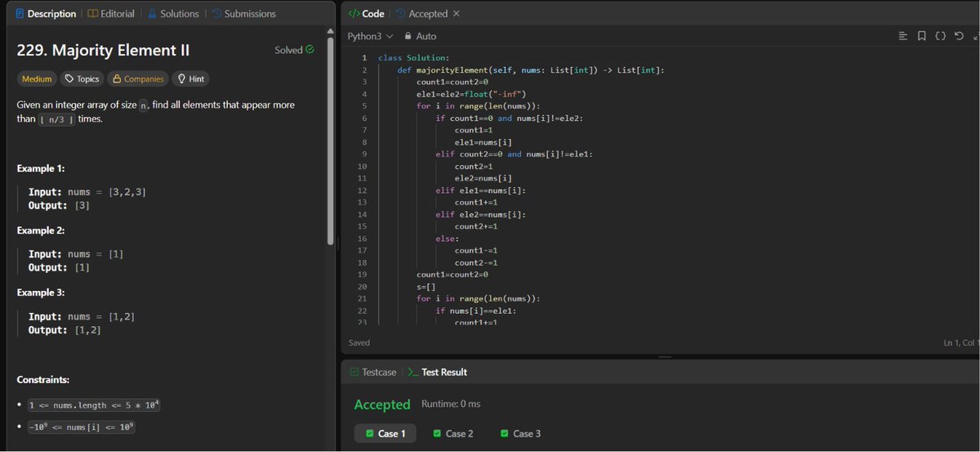The width and height of the screenshot is (980, 452).
Task: Switch to the Editorial tab
Action: point(111,14)
